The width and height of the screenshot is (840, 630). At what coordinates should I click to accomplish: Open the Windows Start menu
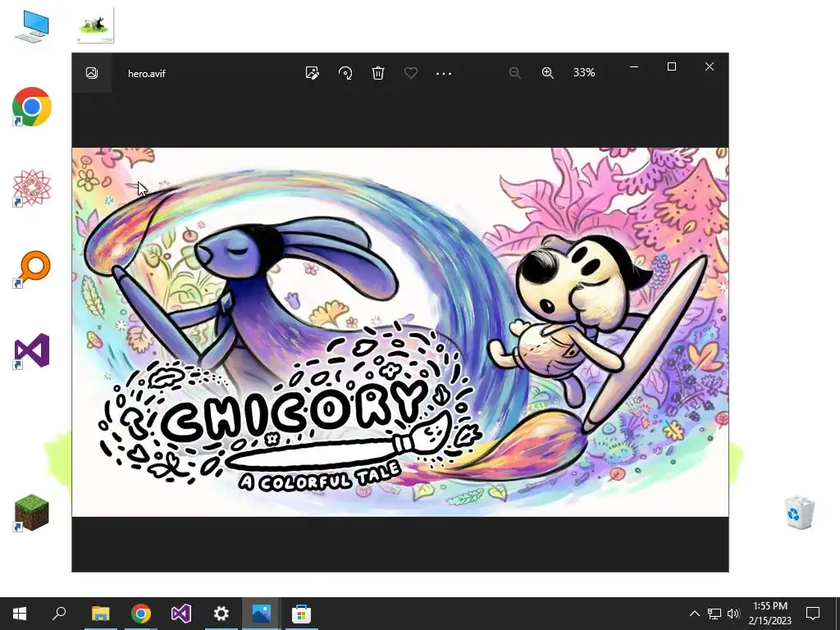pos(20,614)
